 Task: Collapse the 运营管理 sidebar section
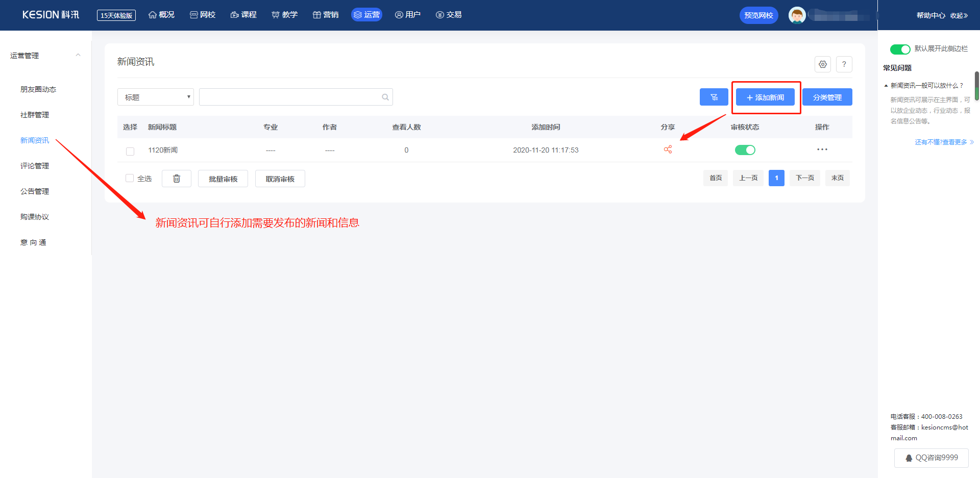pos(78,56)
